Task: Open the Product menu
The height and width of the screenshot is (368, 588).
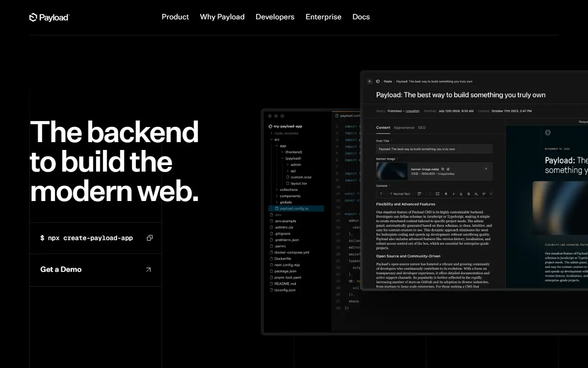Action: (175, 17)
